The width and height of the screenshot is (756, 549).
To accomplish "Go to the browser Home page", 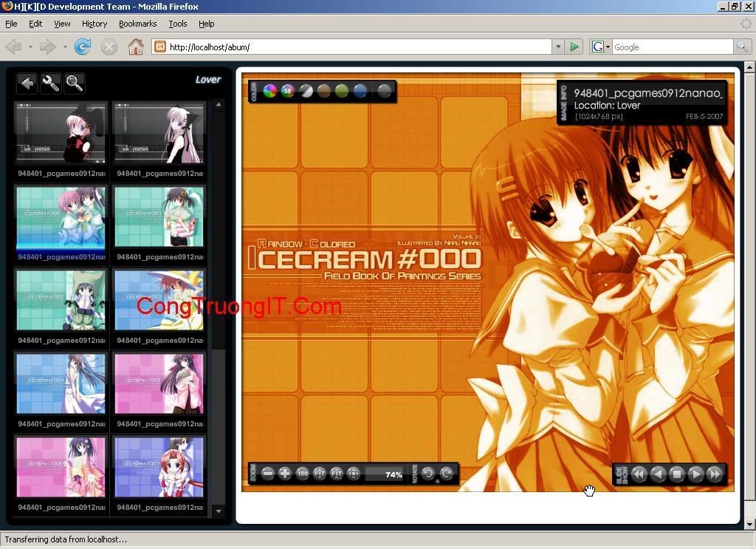I will tap(136, 47).
